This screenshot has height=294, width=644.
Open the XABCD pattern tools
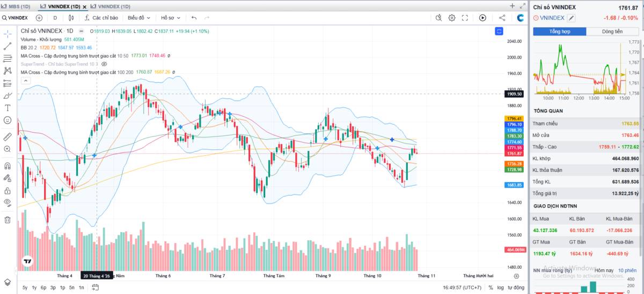click(8, 70)
